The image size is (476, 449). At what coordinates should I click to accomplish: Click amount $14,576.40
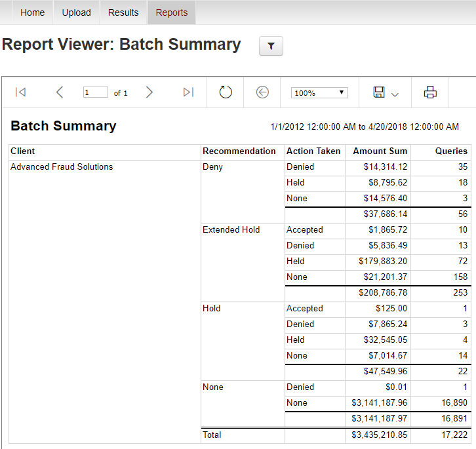click(x=386, y=198)
